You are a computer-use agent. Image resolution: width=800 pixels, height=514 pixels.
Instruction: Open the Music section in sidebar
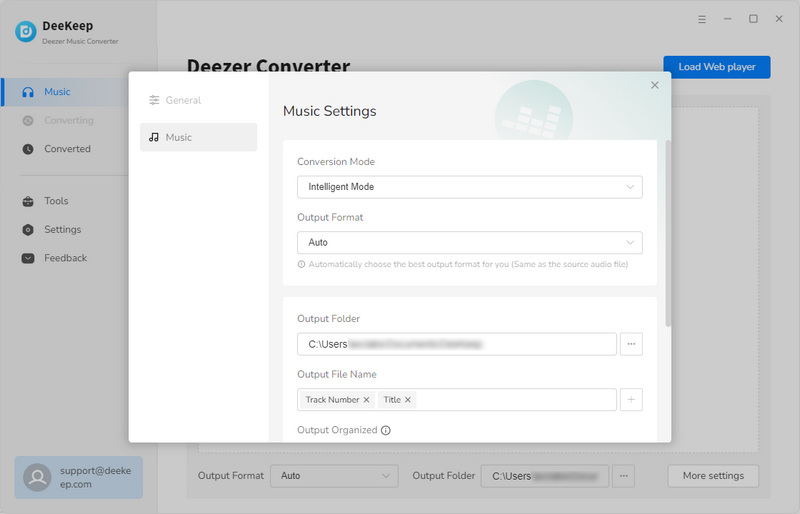[65, 92]
